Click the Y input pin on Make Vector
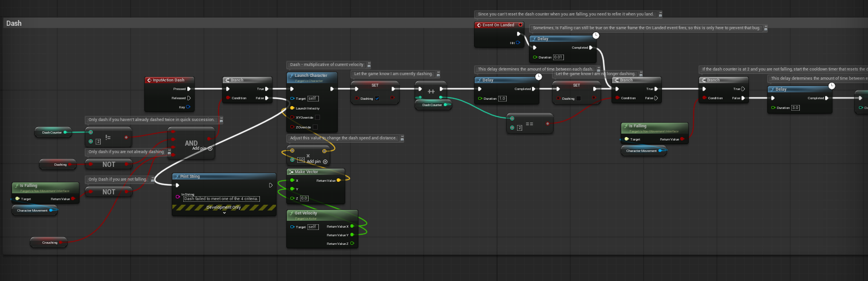 click(291, 189)
